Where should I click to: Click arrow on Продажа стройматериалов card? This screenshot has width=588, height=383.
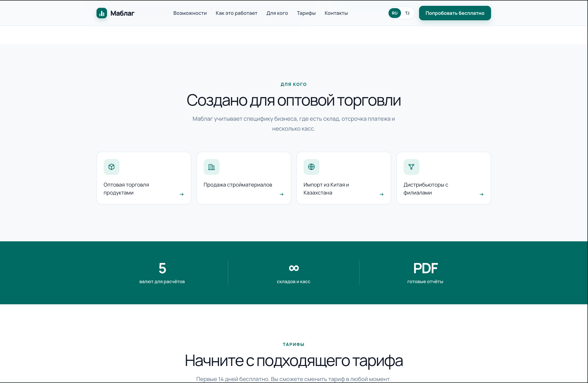(x=281, y=194)
